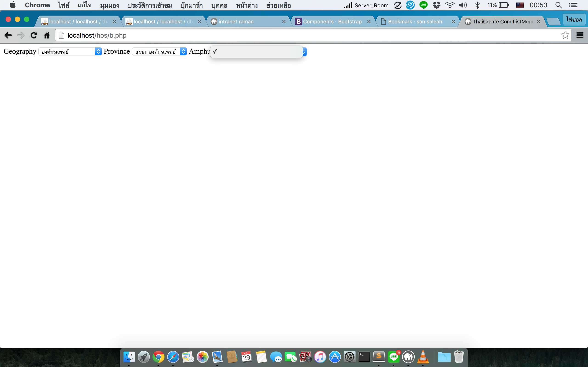Open Chrome hamburger menu
Viewport: 588px width, 367px height.
580,35
